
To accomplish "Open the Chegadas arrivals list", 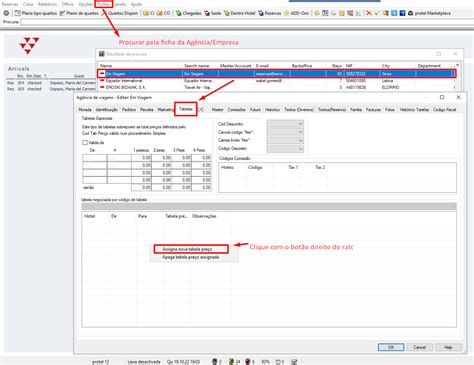I will (x=189, y=13).
